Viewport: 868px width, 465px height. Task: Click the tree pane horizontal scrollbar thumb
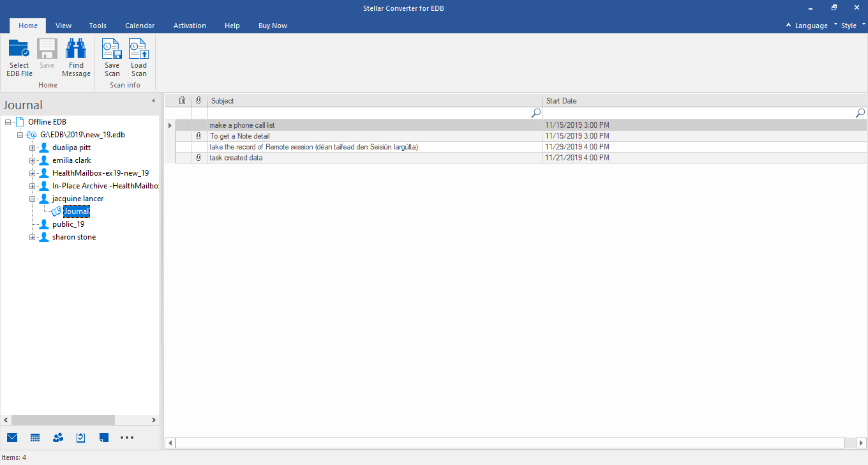click(63, 420)
